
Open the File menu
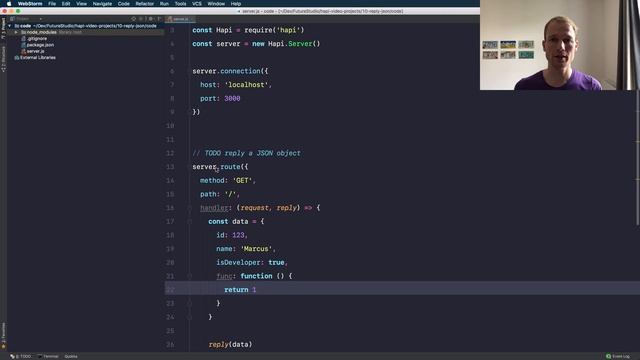click(52, 4)
